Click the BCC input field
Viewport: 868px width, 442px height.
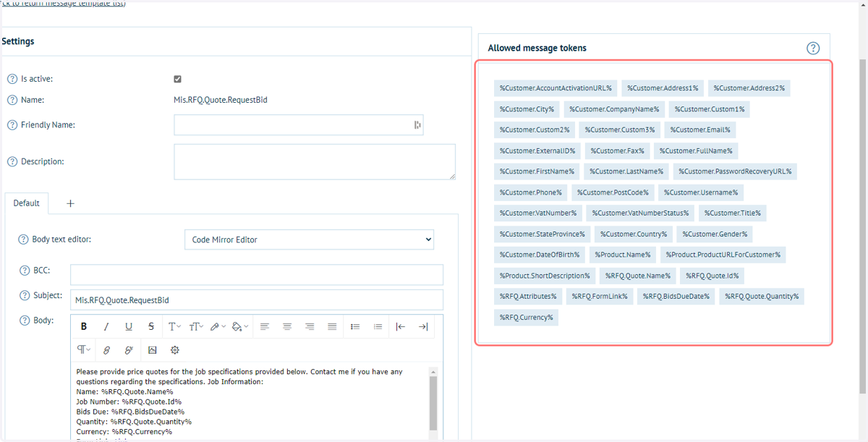(x=257, y=275)
